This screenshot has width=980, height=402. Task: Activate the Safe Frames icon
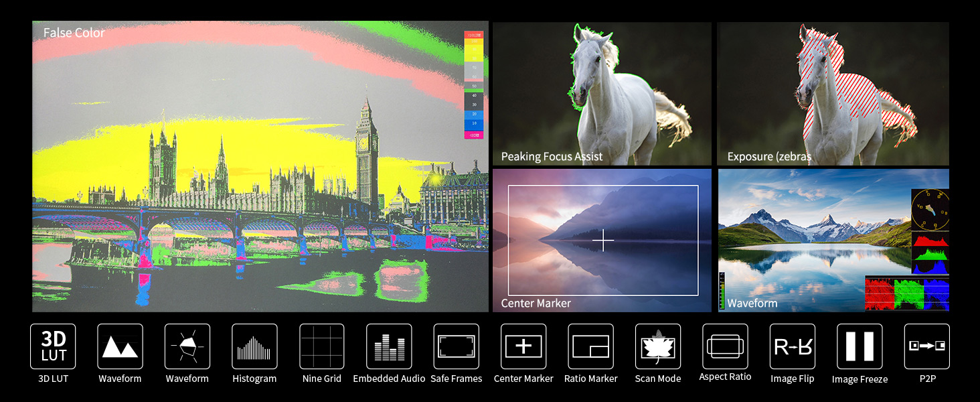[x=456, y=346]
